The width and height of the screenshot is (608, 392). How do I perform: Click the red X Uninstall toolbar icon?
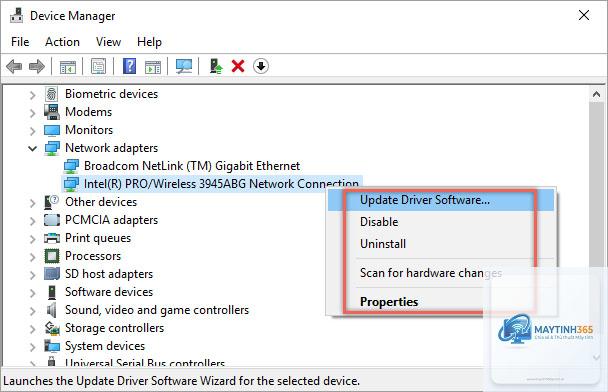coord(238,66)
